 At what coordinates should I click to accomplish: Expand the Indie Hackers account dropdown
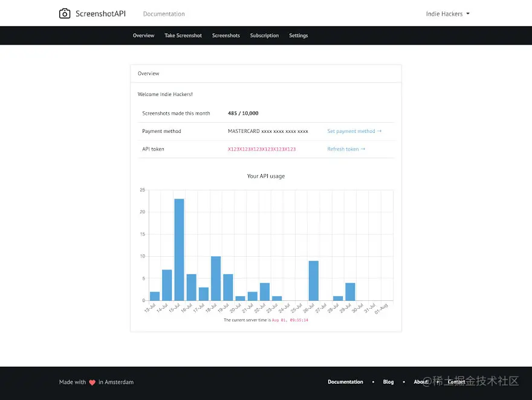tap(448, 14)
